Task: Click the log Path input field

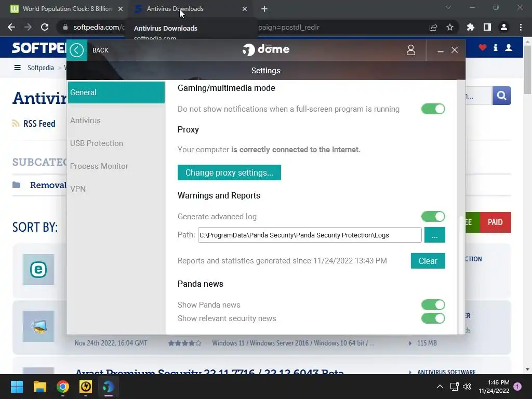Action: click(310, 235)
